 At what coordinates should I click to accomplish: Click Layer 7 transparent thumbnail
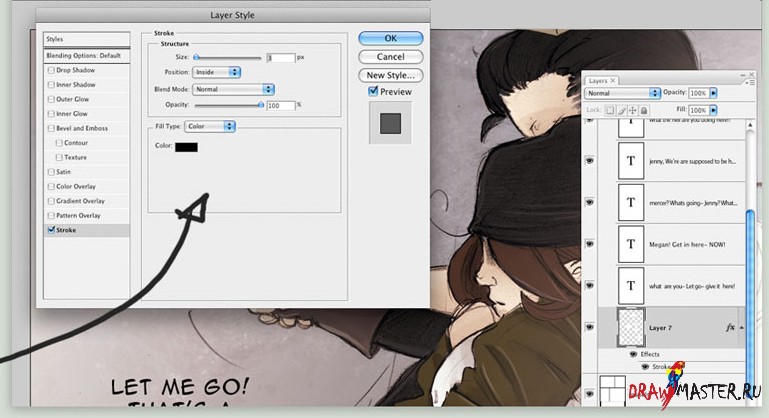point(631,327)
